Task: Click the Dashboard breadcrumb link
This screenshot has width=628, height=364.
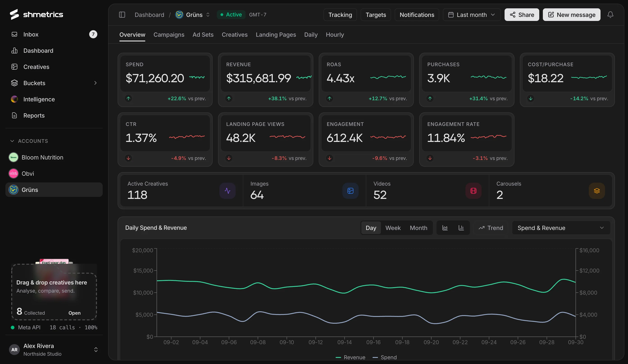Action: pyautogui.click(x=149, y=15)
